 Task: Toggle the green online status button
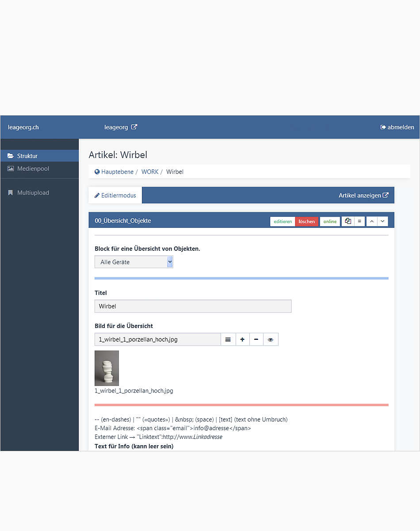pos(330,221)
